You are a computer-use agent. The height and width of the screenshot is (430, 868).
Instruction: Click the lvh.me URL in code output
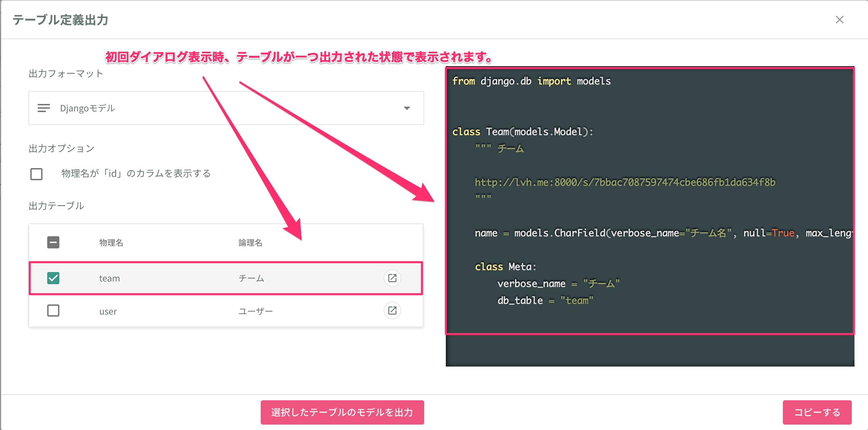tap(625, 182)
